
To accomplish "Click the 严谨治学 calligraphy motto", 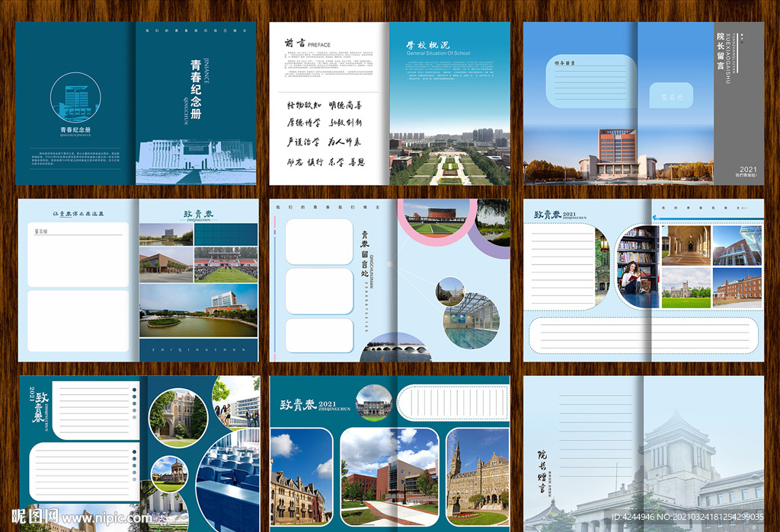I will click(x=303, y=142).
